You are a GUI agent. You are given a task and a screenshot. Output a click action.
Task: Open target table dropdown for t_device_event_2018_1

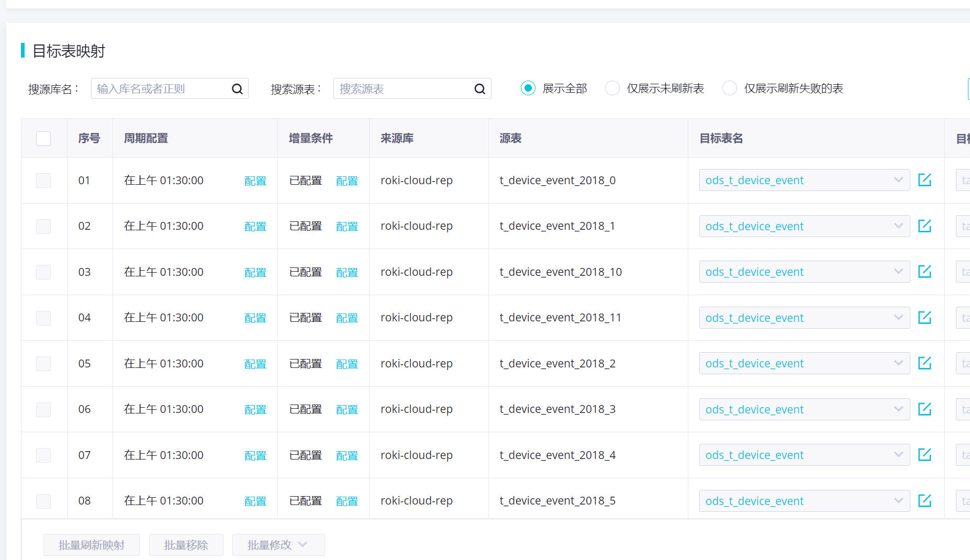pyautogui.click(x=805, y=226)
